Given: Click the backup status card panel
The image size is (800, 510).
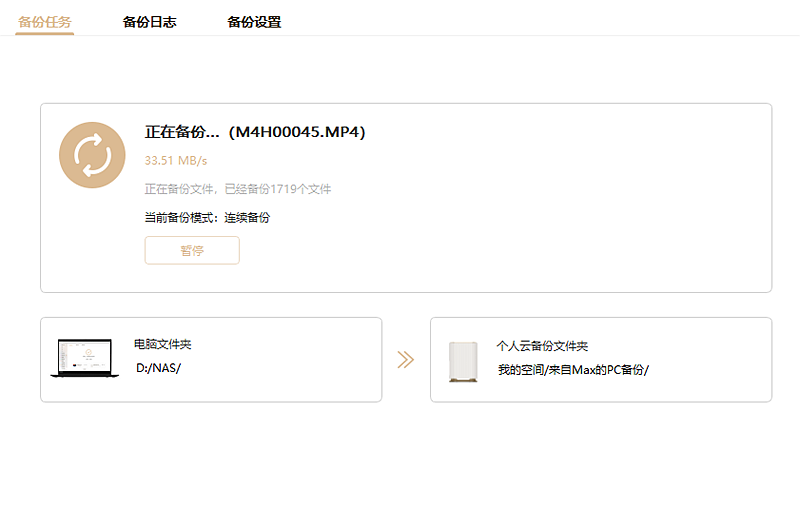Looking at the screenshot, I should 406,198.
